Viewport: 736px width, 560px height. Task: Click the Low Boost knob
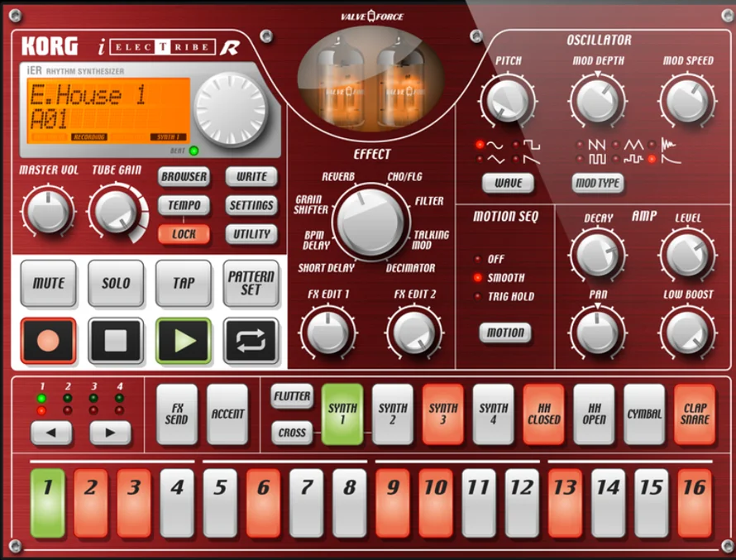pyautogui.click(x=688, y=333)
